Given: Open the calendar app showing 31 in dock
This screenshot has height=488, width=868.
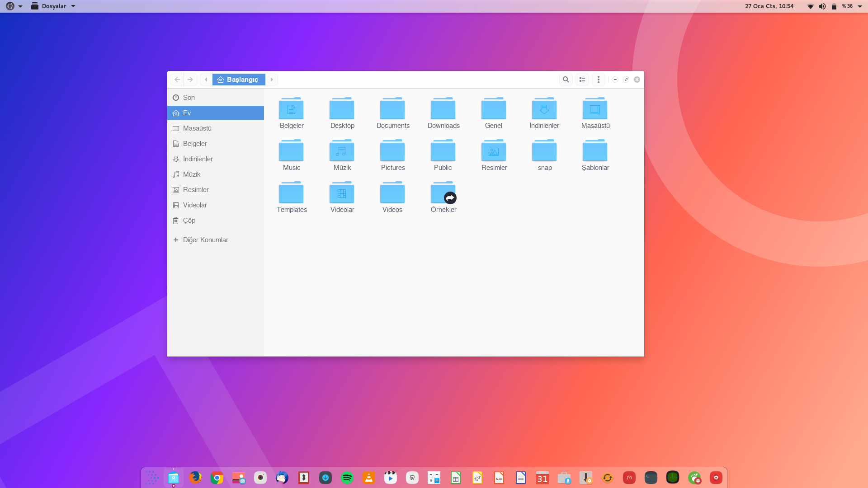Looking at the screenshot, I should [x=542, y=478].
